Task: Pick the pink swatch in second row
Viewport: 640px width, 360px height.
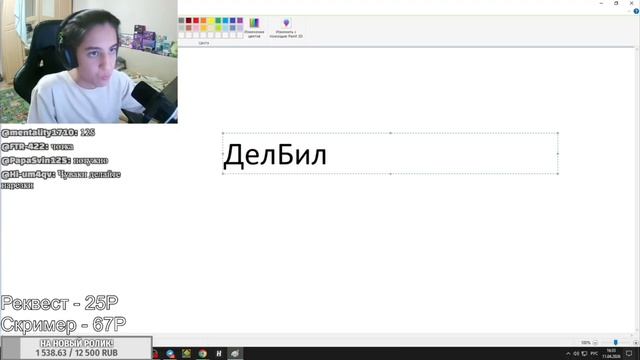Action: click(196, 28)
